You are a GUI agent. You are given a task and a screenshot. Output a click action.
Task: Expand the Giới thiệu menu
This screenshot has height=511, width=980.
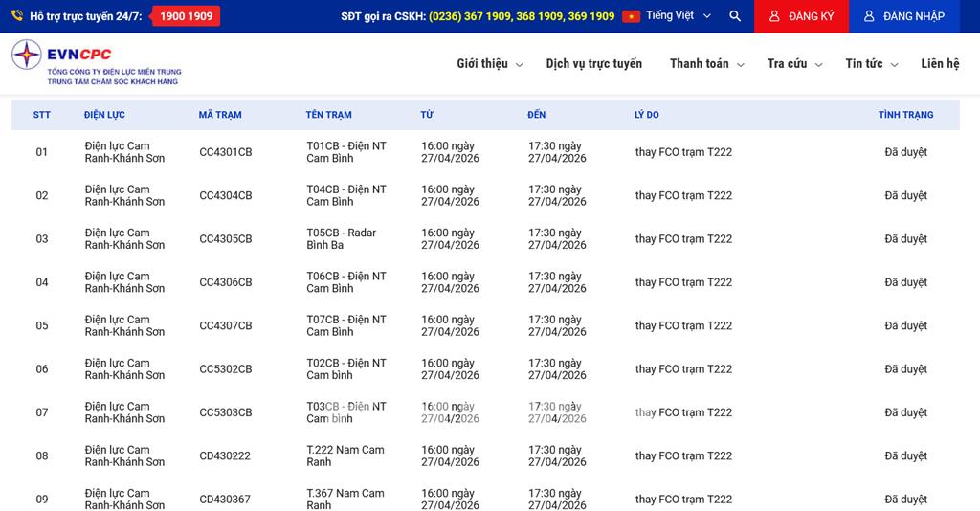(489, 64)
